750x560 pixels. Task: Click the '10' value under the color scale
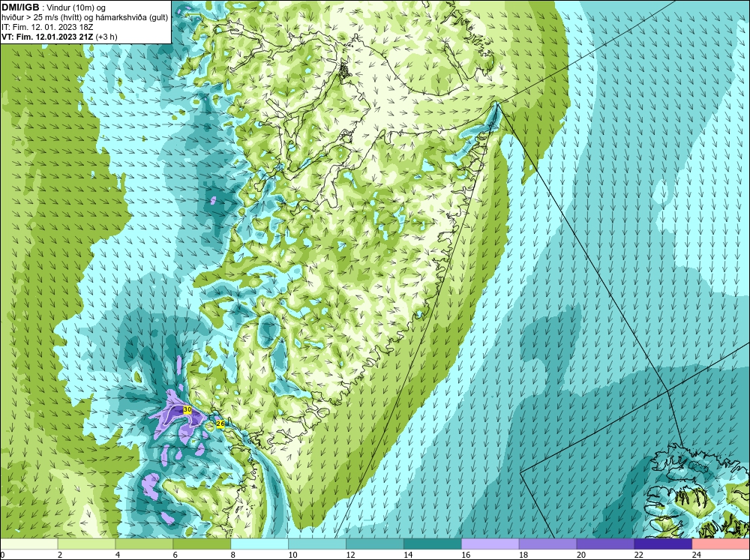[x=292, y=555]
